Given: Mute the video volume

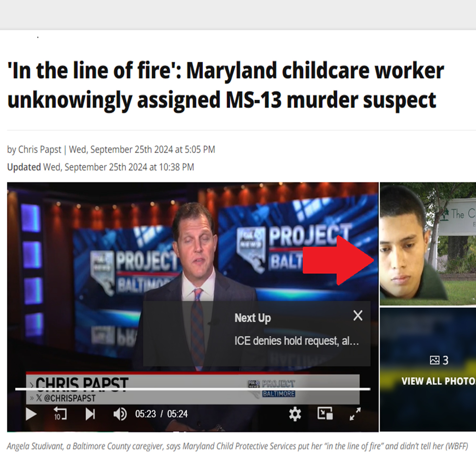Looking at the screenshot, I should click(120, 414).
